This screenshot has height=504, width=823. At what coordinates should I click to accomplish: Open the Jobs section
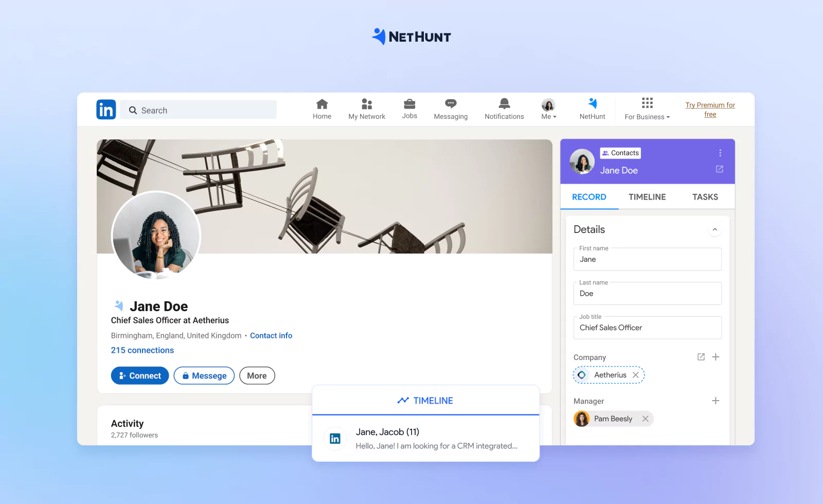(x=409, y=108)
